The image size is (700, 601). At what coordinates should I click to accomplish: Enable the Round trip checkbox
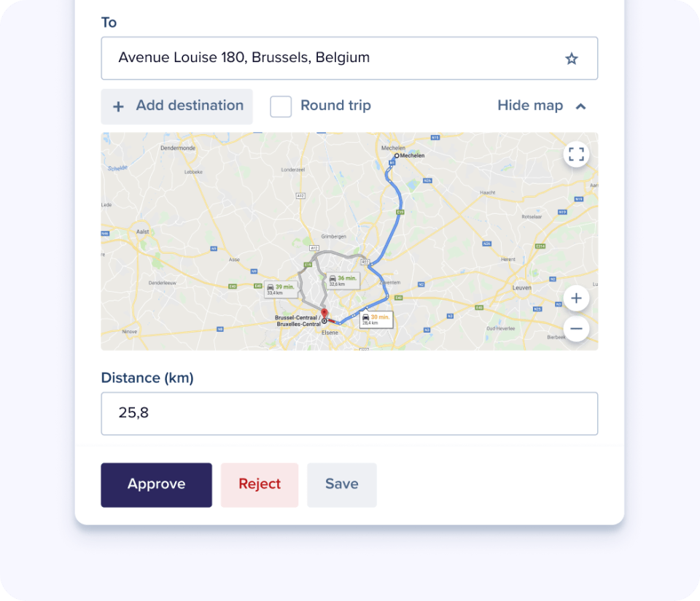click(281, 106)
